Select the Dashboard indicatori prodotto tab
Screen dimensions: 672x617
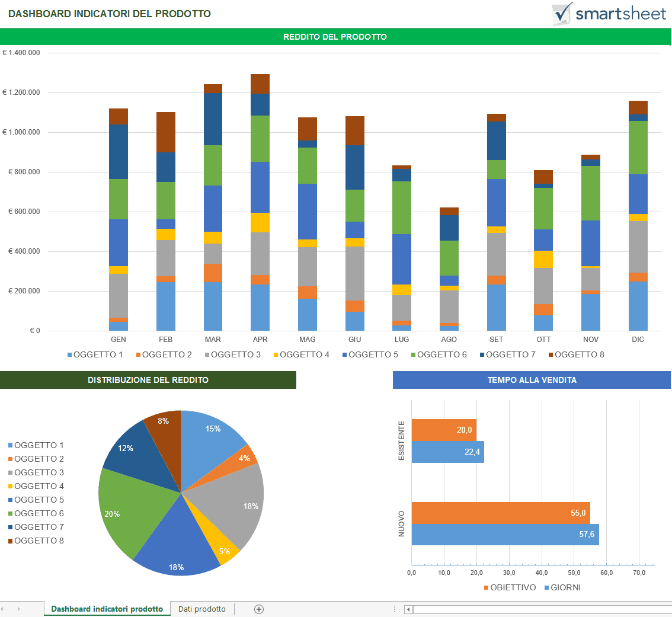pyautogui.click(x=107, y=609)
